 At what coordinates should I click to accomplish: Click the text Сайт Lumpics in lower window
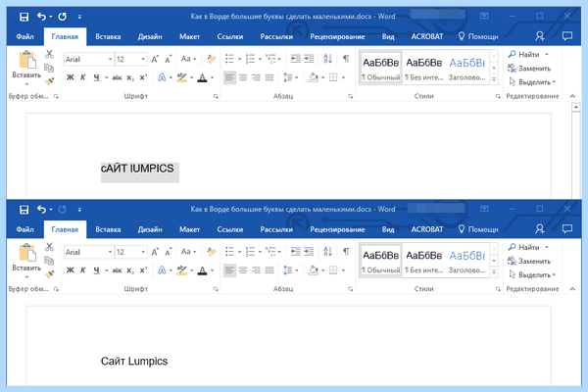click(134, 361)
